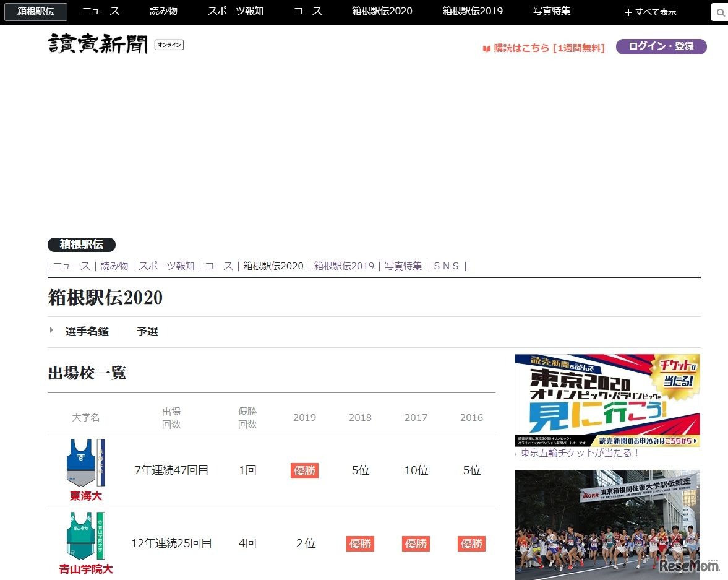Click the 東京2020 Olympic ticket banner

(x=607, y=400)
